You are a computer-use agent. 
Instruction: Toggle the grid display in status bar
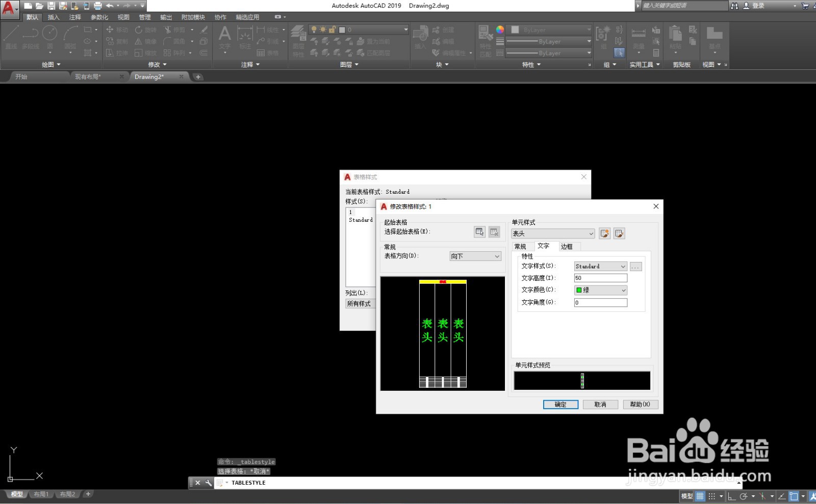(x=700, y=496)
